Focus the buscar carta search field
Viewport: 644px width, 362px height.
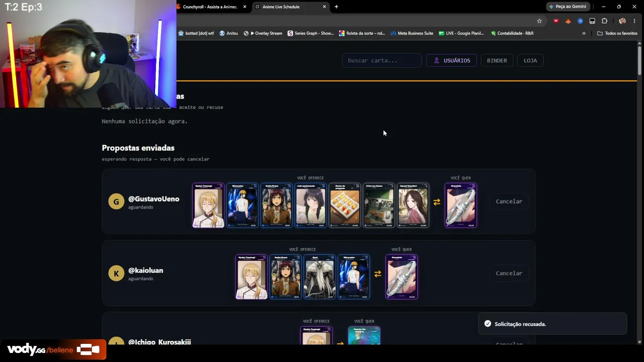(x=382, y=60)
